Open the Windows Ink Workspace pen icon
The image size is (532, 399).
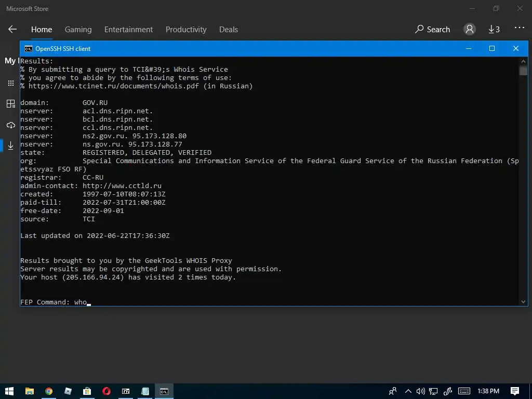448,391
